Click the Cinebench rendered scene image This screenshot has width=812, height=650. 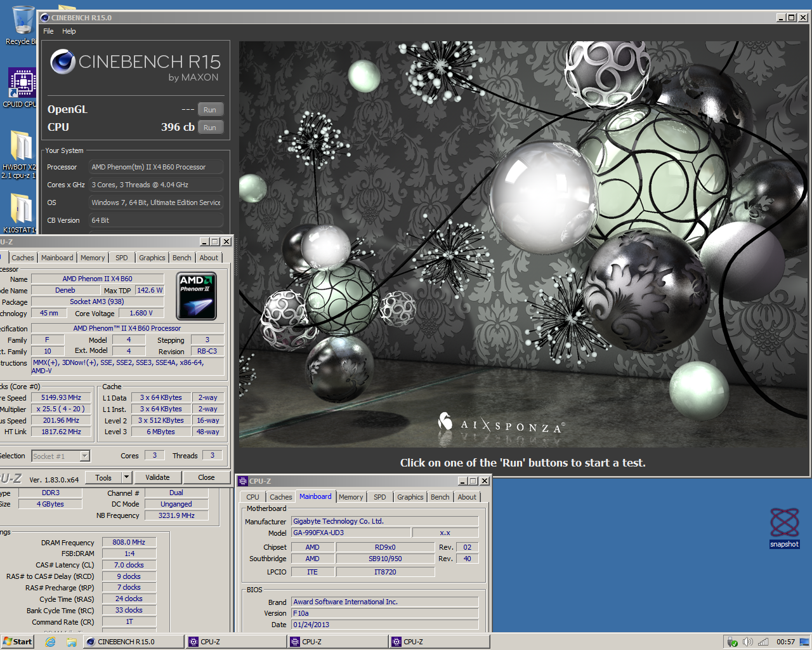pos(523,244)
